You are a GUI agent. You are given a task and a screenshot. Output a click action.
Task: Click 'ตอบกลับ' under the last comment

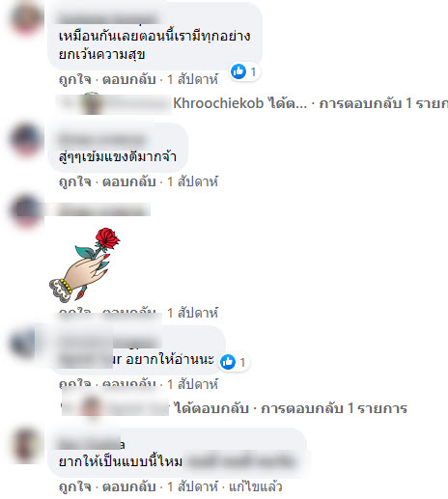129,486
